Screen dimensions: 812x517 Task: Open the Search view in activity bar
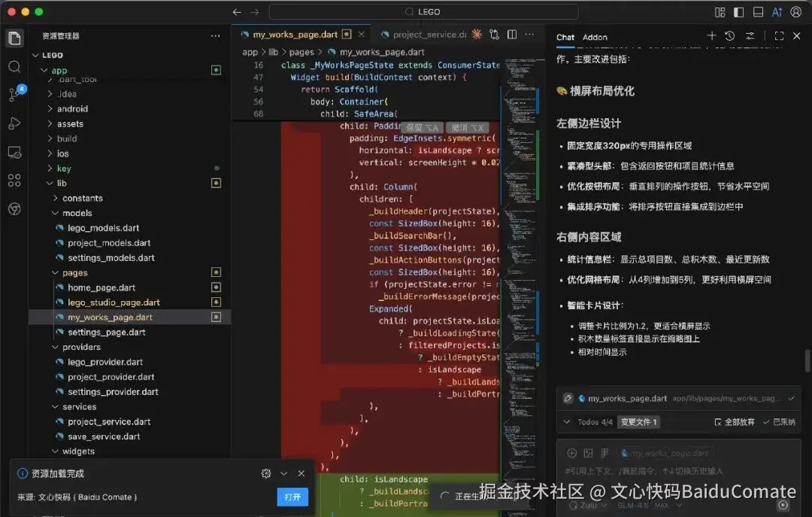14,66
